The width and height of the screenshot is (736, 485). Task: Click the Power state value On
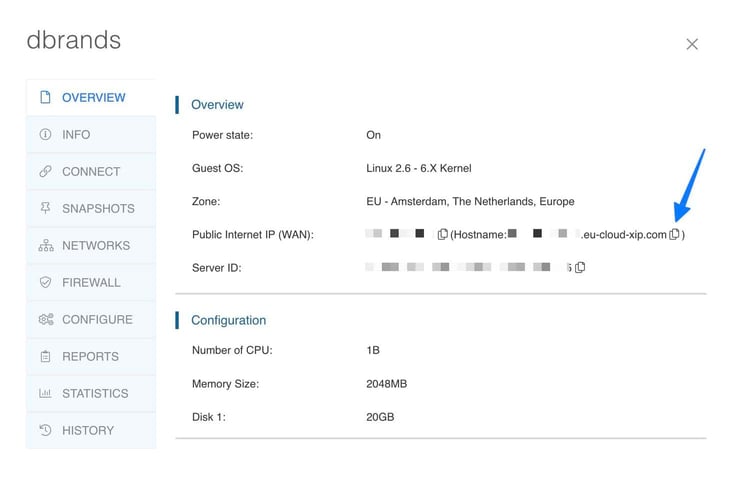pyautogui.click(x=374, y=135)
